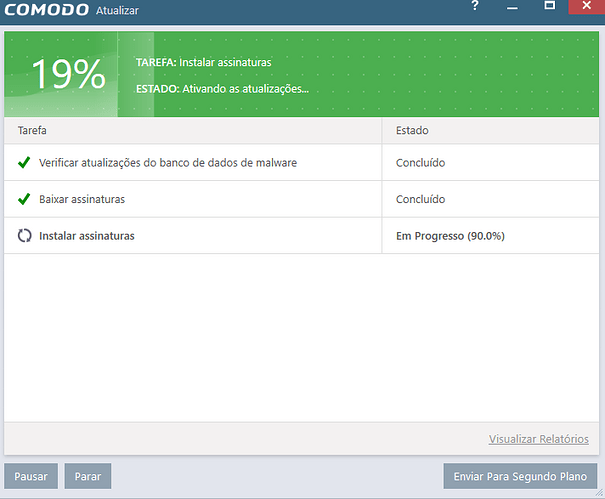
Task: Stop the update with Parar button
Action: (x=88, y=476)
